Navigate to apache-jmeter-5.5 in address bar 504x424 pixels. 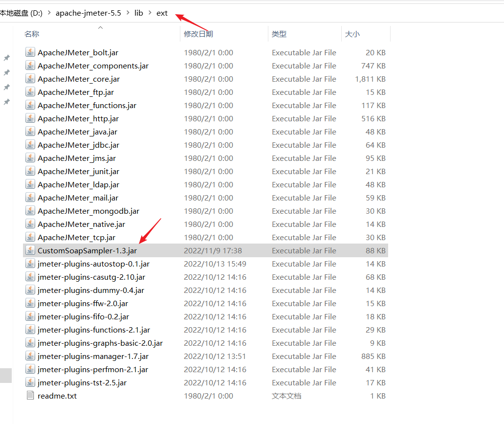[x=88, y=13]
